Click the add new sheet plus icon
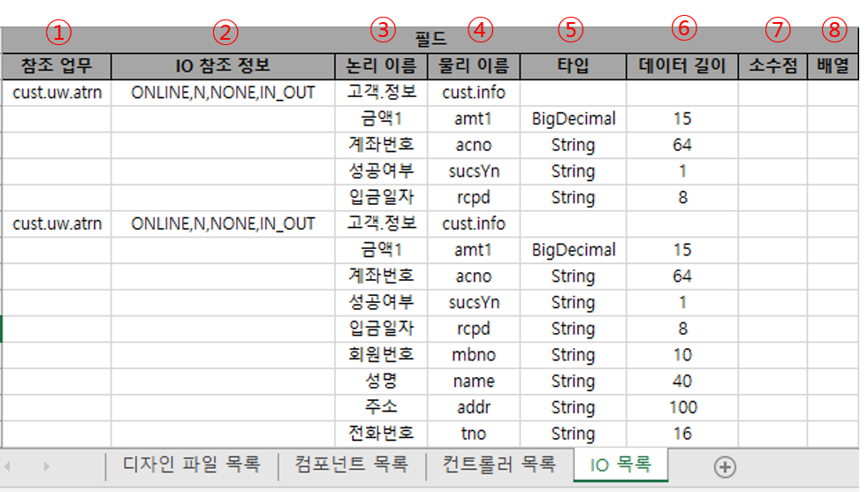The image size is (868, 492). 725,467
